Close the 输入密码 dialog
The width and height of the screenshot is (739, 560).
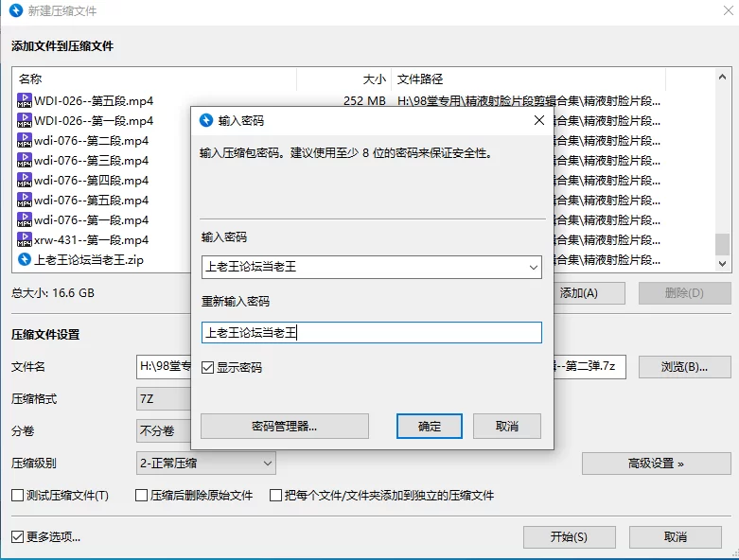pos(539,120)
